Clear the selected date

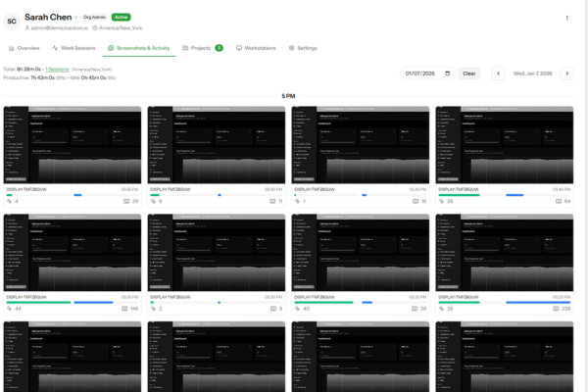coord(469,73)
